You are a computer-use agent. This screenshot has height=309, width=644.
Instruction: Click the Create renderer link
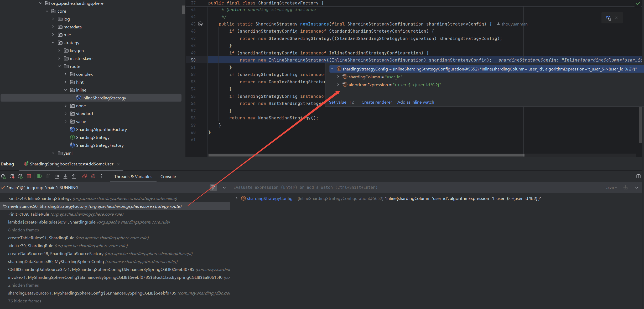[377, 102]
